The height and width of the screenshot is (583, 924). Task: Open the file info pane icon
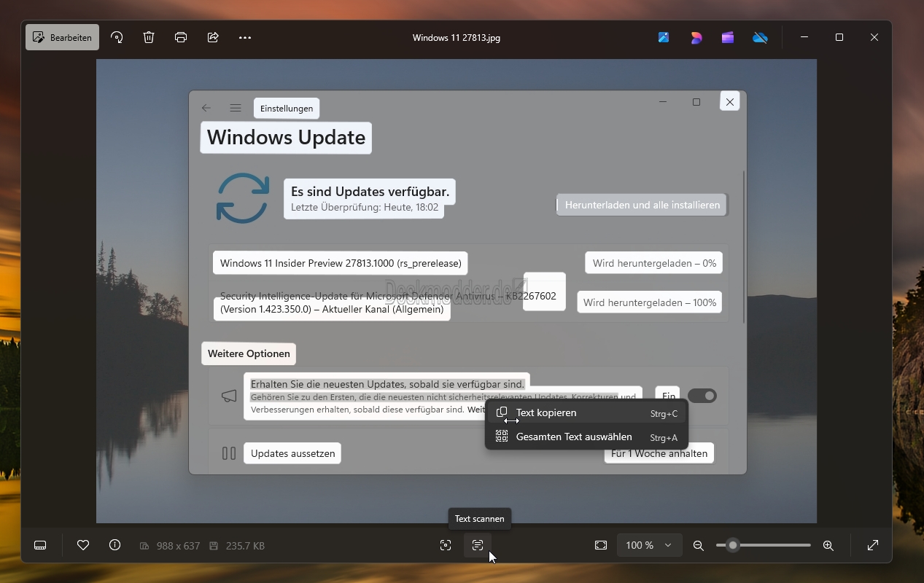pos(114,545)
